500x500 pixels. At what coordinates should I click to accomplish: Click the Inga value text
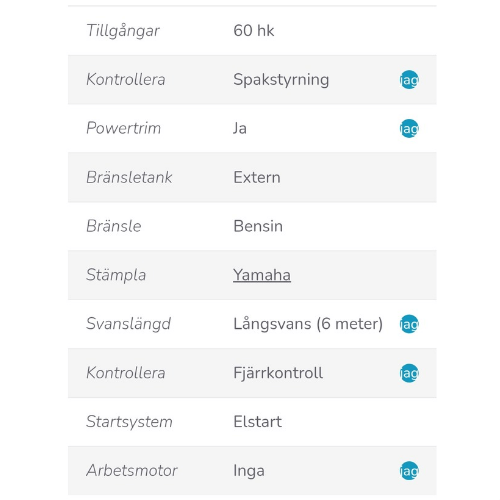point(249,471)
